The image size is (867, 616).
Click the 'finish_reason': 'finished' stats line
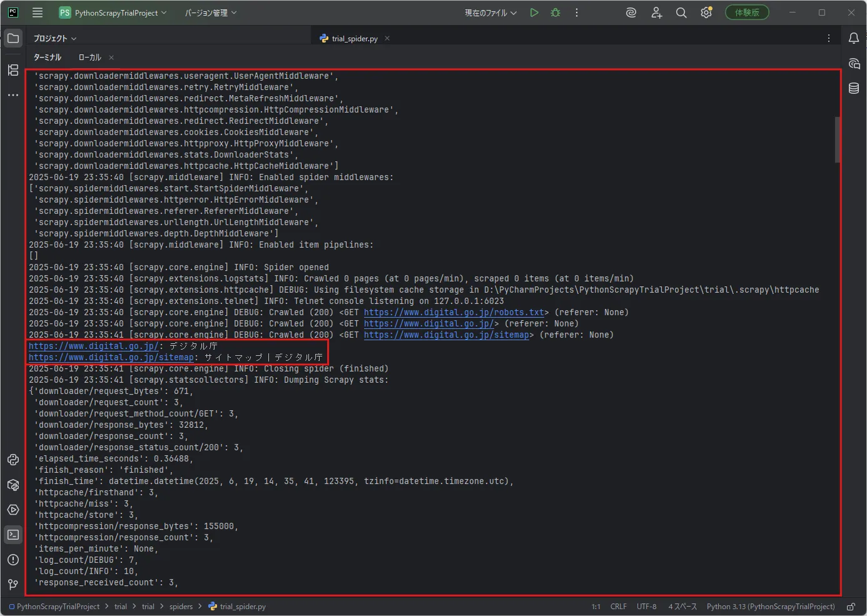coord(104,470)
